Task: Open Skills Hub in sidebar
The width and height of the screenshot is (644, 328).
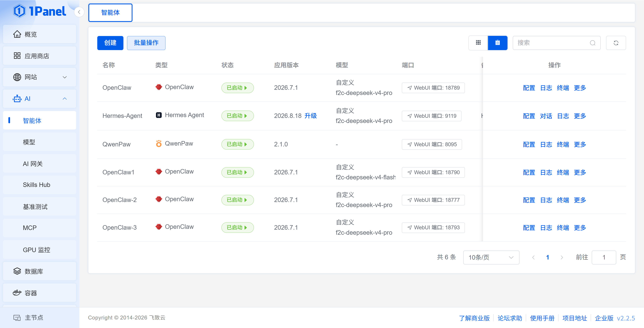Action: pyautogui.click(x=40, y=185)
